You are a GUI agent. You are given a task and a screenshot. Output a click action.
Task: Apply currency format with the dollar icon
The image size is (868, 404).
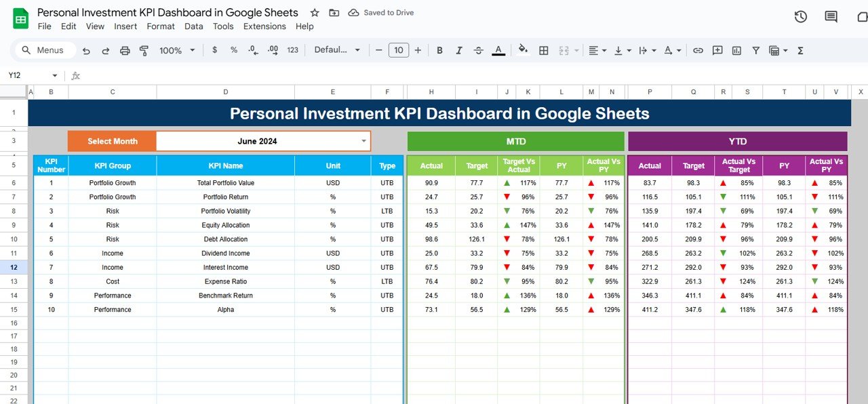click(214, 50)
